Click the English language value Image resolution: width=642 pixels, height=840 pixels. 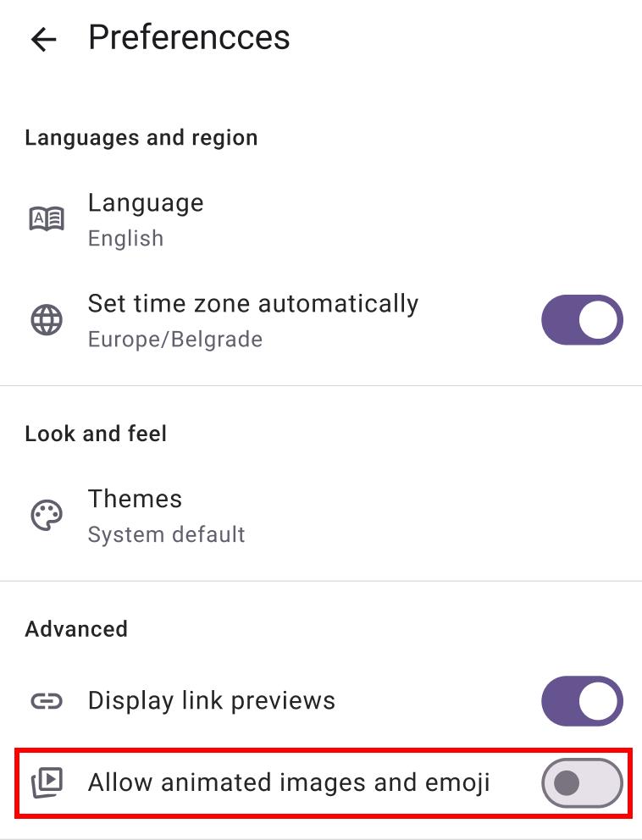[125, 239]
